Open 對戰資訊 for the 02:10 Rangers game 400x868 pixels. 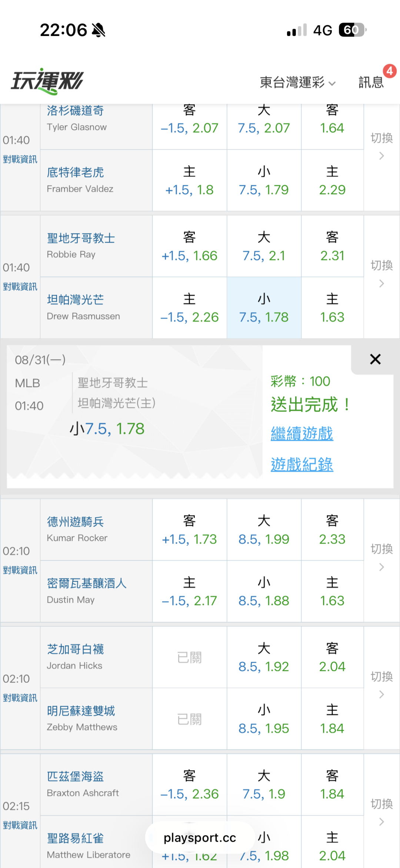point(20,570)
